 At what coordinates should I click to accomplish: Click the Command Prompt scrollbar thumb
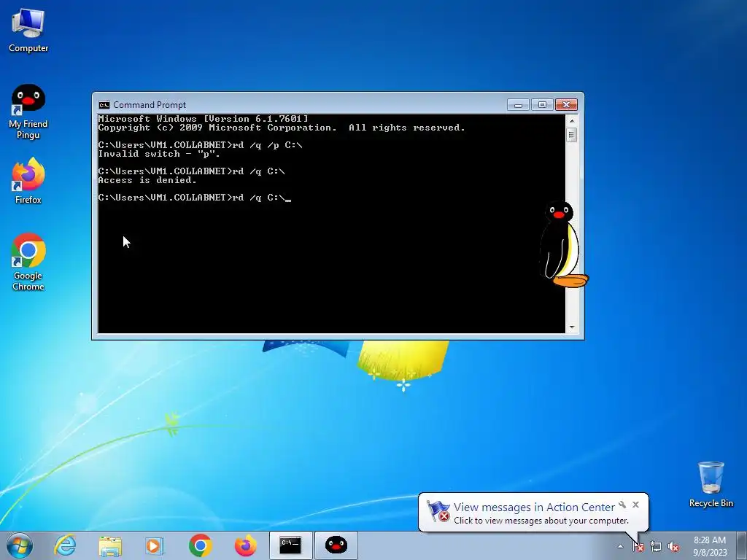572,135
